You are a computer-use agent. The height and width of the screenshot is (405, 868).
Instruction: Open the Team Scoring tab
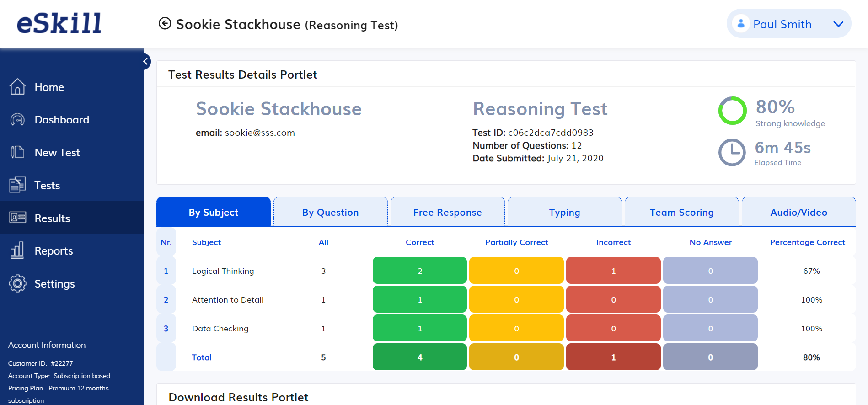pyautogui.click(x=681, y=212)
